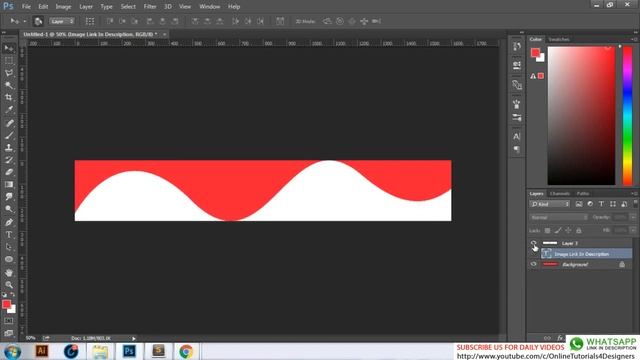This screenshot has width=640, height=360.
Task: Select the Zoom tool in the toolbox
Action: (x=9, y=284)
